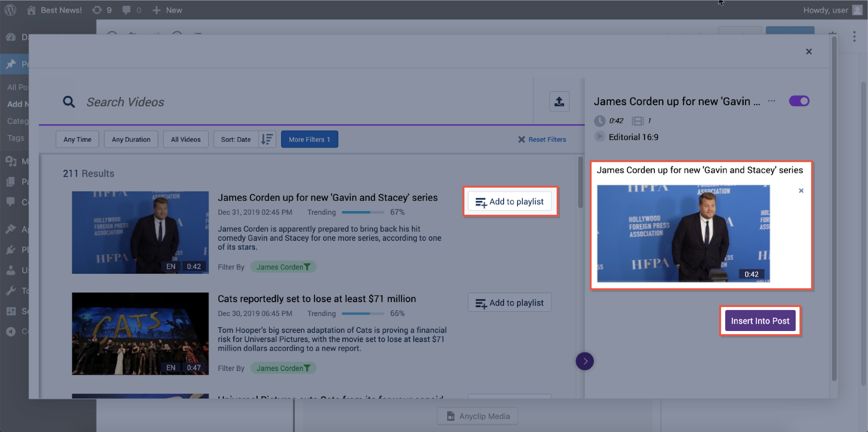Open the Cats premiere video thumbnail

pyautogui.click(x=140, y=334)
